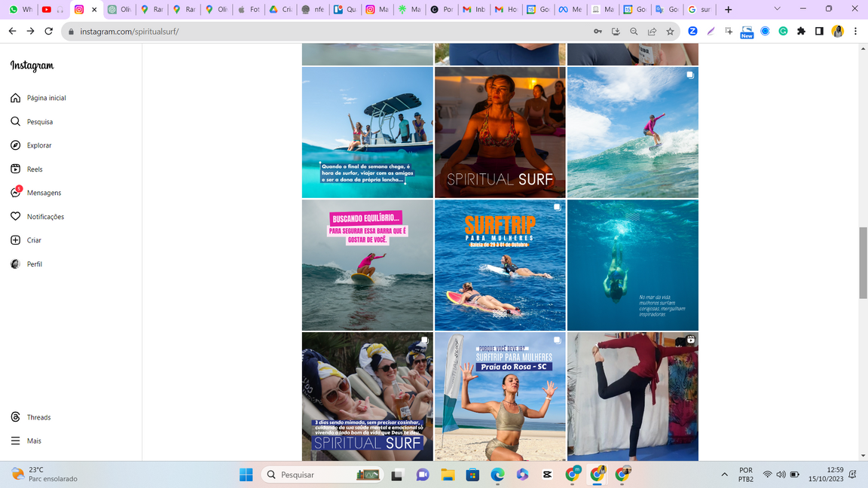Switch to the YouTube browser tab

pos(47,10)
